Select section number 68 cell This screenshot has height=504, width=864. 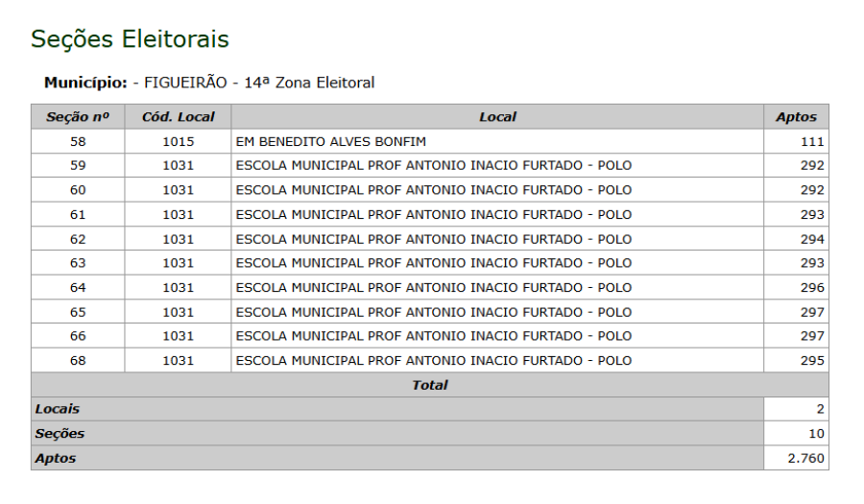click(x=78, y=361)
